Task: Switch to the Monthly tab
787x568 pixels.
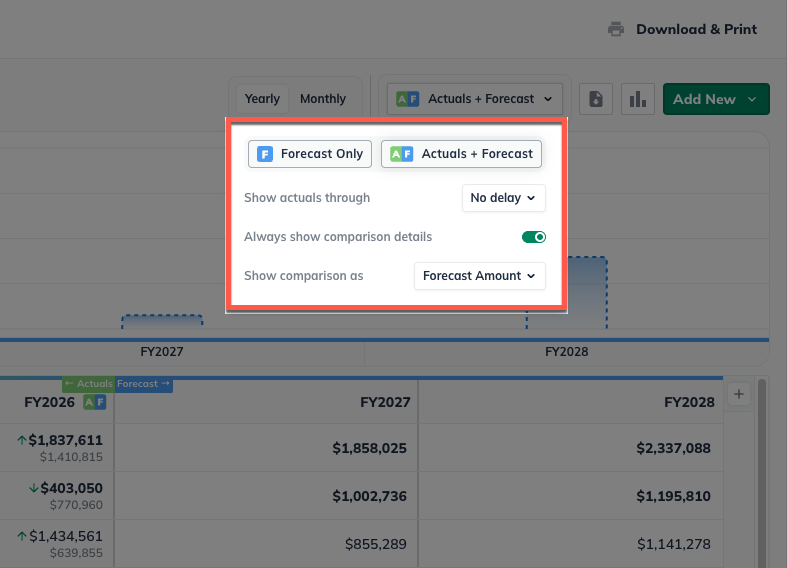Action: (x=323, y=99)
